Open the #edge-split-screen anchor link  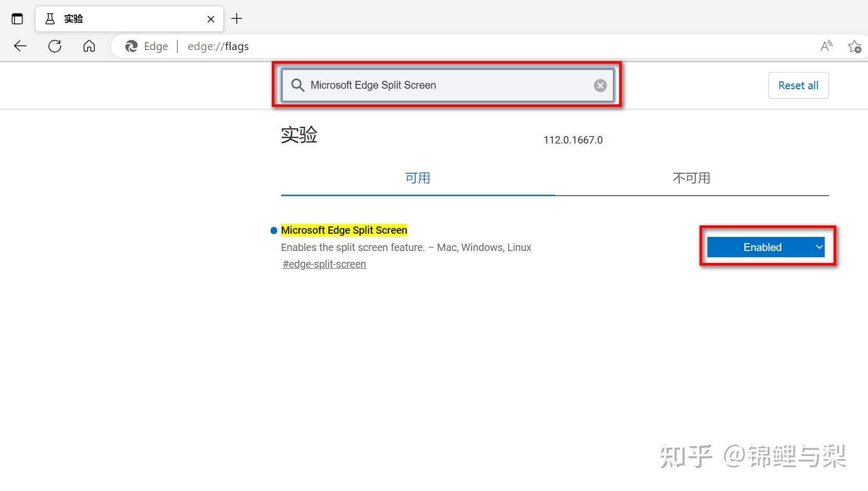point(324,264)
